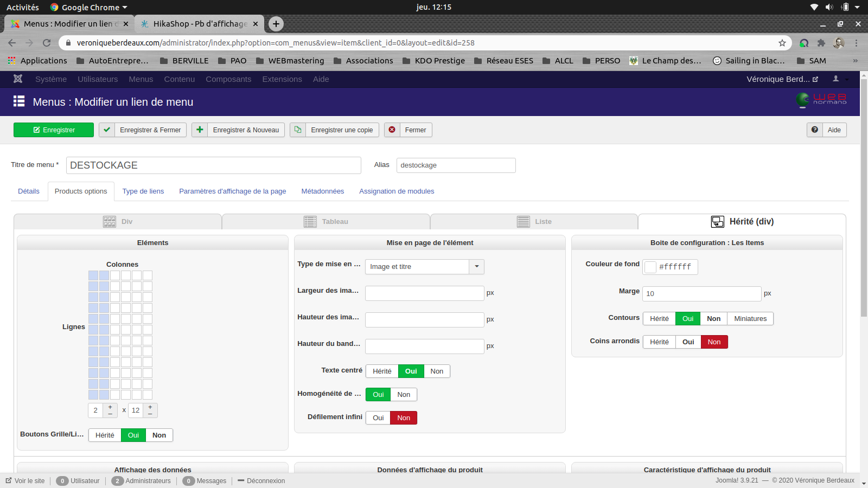Screen dimensions: 868x488
Task: Open the Chrome profile avatar
Action: [839, 43]
